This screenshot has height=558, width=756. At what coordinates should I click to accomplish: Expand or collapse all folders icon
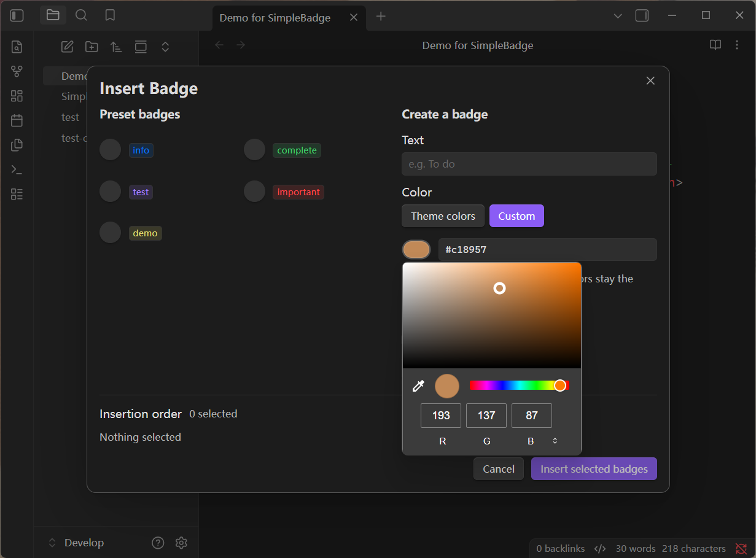165,47
